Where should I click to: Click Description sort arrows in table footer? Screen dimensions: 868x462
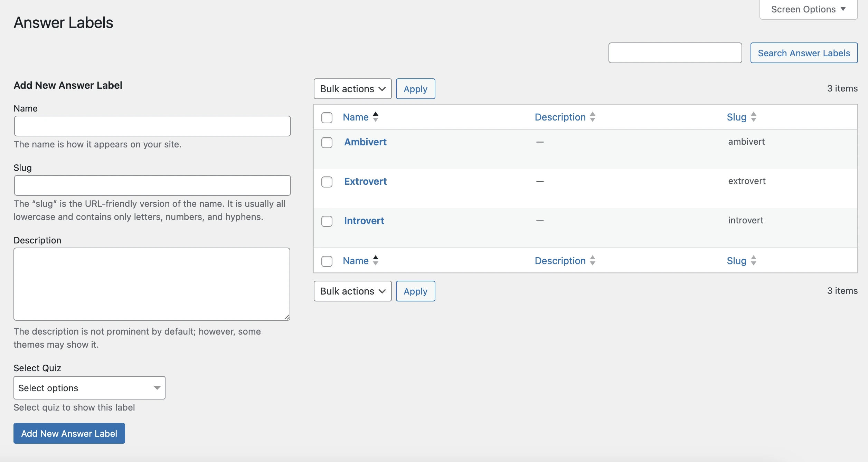point(593,261)
